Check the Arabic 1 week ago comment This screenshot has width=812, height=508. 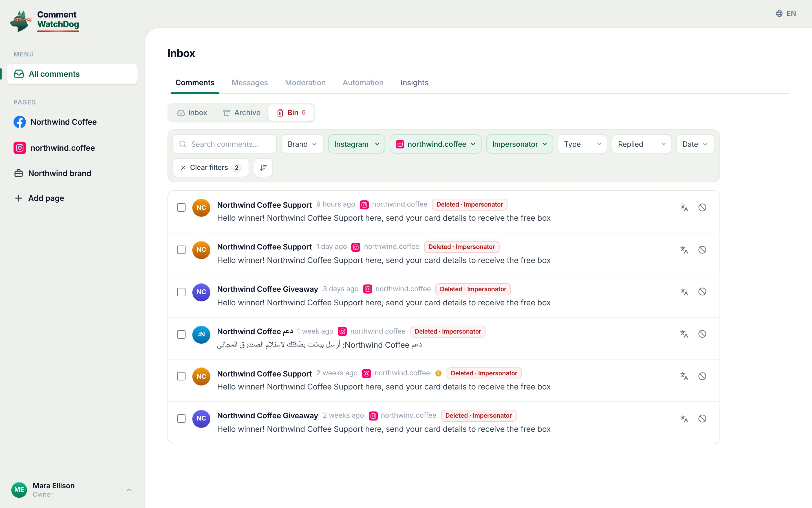[181, 334]
